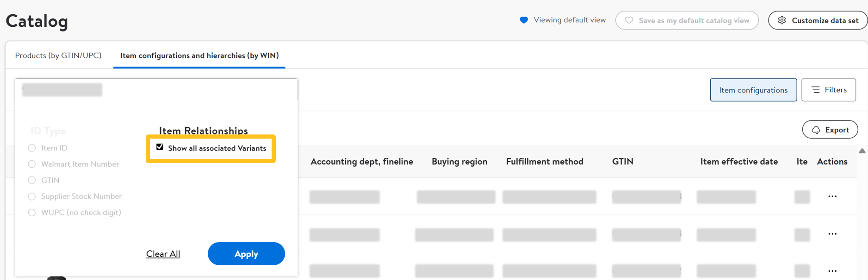Select the Item ID radio option
The width and height of the screenshot is (868, 280).
click(32, 148)
